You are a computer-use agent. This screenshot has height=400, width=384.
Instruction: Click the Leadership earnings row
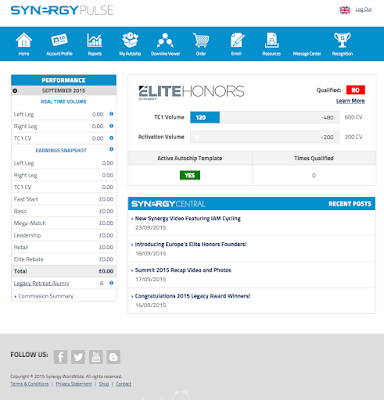pyautogui.click(x=64, y=235)
